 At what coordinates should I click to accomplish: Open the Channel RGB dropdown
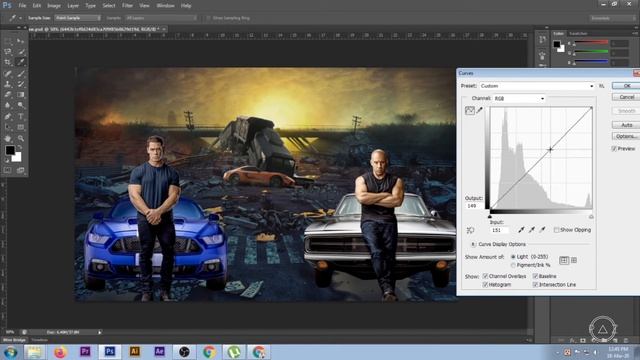click(519, 98)
